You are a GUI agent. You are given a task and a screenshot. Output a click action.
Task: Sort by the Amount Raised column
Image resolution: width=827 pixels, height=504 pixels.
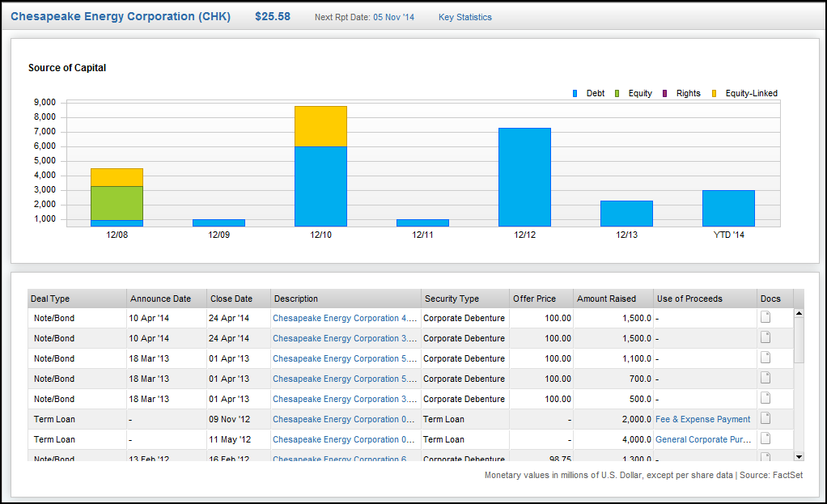(609, 299)
